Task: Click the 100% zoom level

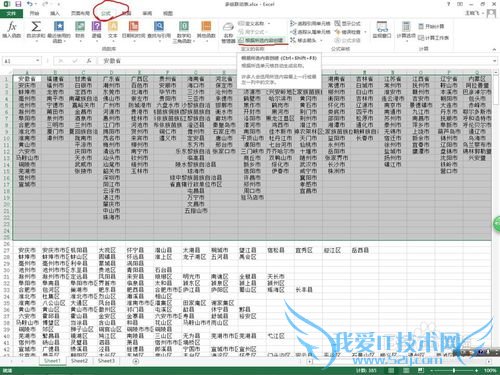Action: 490,371
